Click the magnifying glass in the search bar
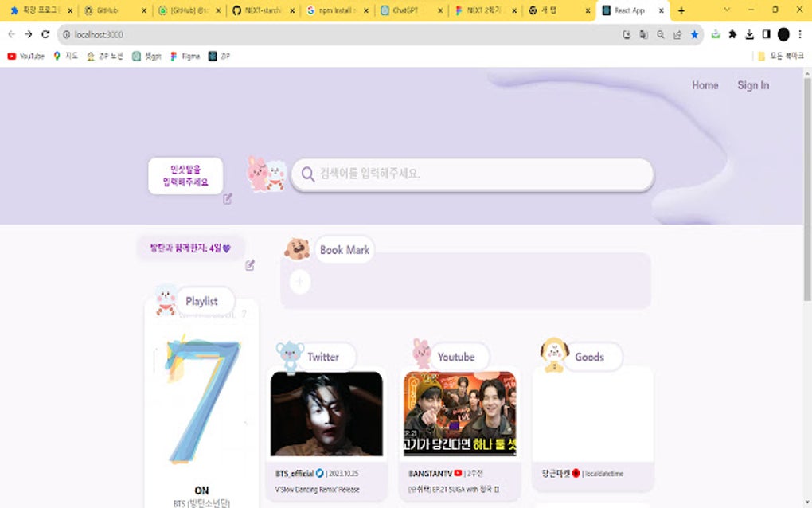The height and width of the screenshot is (508, 812). (x=307, y=174)
